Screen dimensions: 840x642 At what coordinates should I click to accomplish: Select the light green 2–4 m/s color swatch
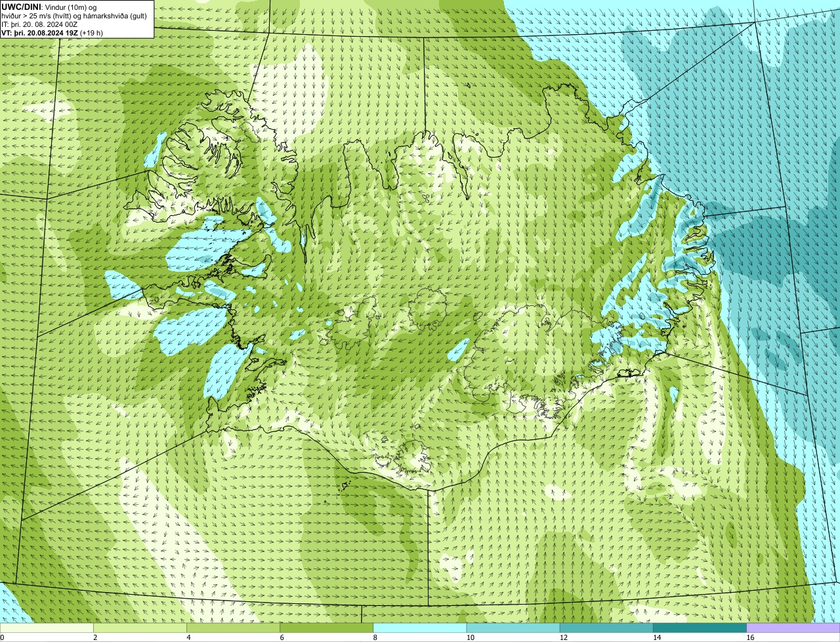tap(140, 628)
